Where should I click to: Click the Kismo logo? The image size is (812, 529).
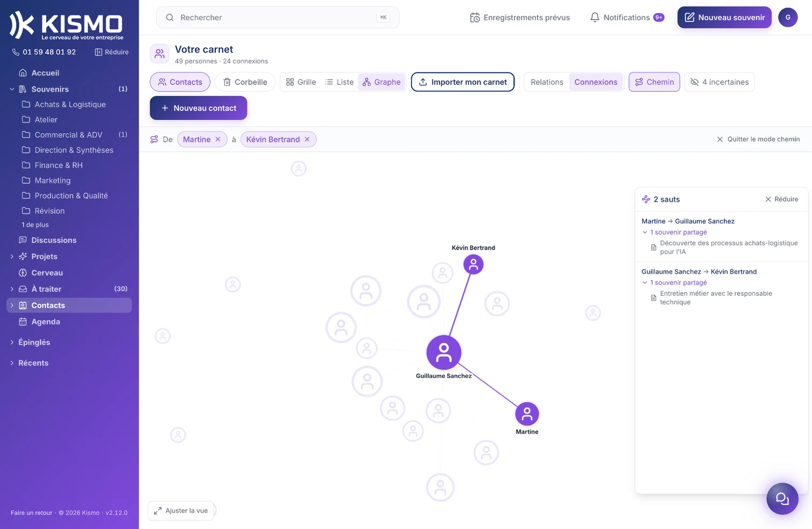click(x=67, y=25)
